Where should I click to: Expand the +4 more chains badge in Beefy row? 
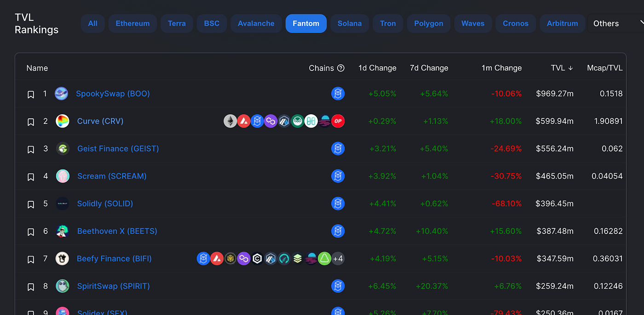338,258
